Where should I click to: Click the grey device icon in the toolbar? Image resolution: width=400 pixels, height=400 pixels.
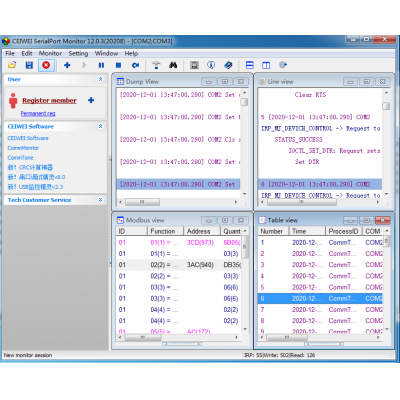point(194,65)
